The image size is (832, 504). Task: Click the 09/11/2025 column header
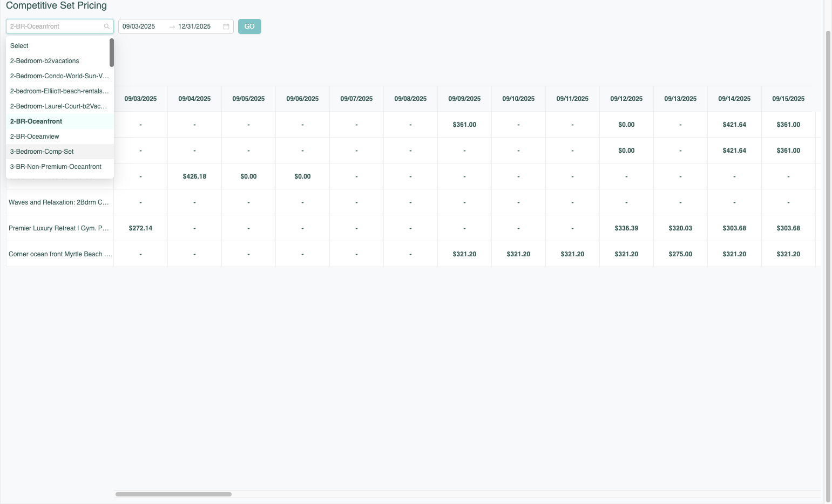point(572,99)
